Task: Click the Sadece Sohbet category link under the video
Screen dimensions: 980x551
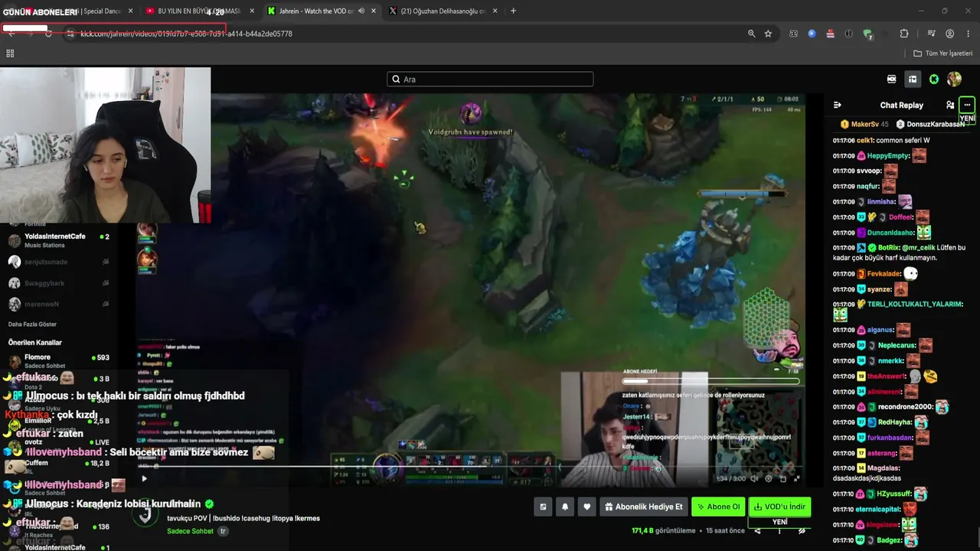Action: (x=190, y=531)
